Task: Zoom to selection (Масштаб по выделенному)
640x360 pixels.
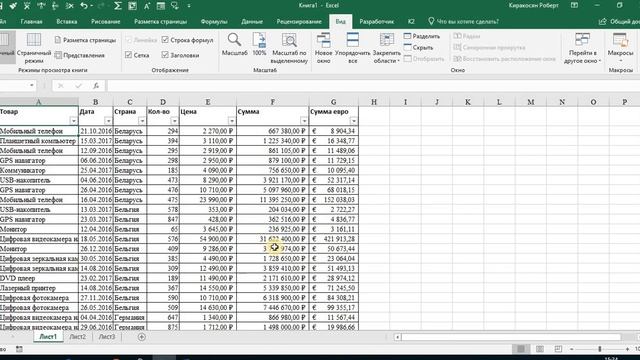Action: [289, 48]
